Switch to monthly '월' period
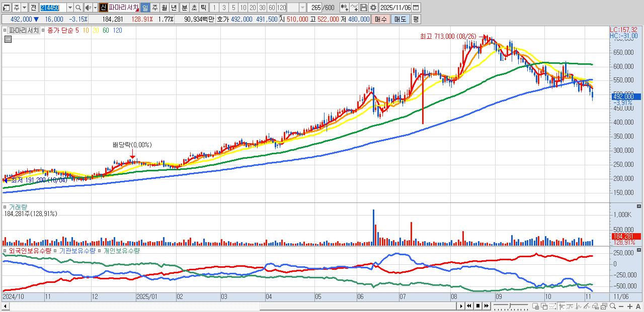This screenshot has width=644, height=312. coord(164,8)
